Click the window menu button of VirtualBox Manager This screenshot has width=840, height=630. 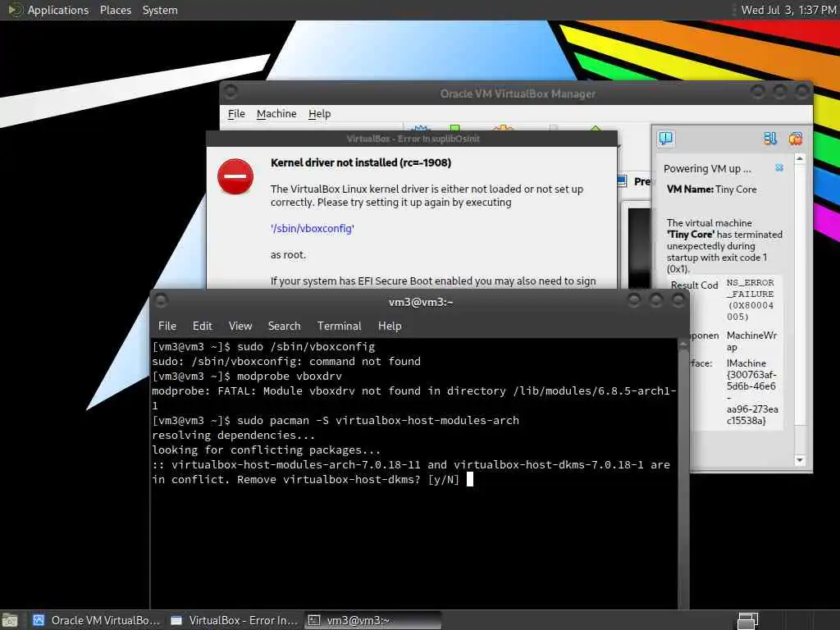point(231,92)
